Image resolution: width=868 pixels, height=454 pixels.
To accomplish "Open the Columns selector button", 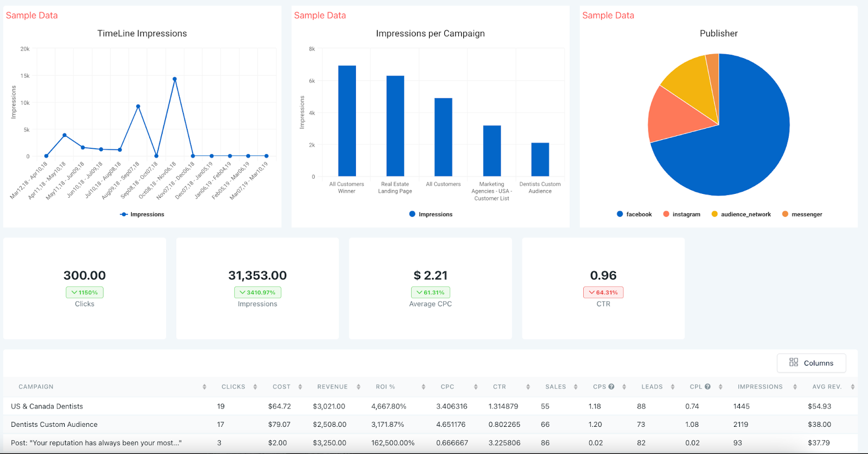I will pos(811,363).
